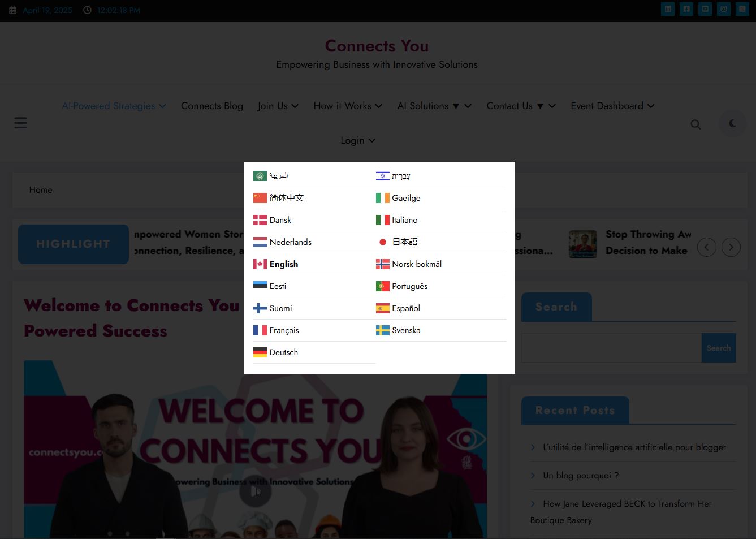Choose the Portuguese flag Português option

click(x=402, y=286)
